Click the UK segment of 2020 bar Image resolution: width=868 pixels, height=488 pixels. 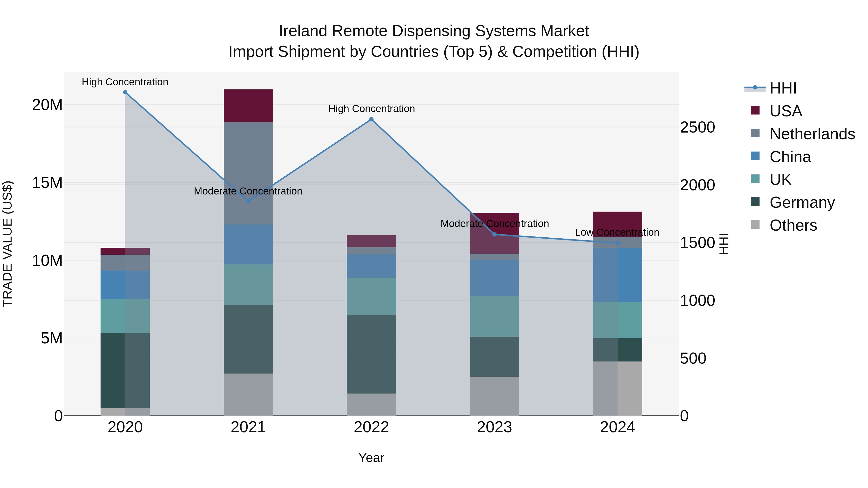coord(125,316)
